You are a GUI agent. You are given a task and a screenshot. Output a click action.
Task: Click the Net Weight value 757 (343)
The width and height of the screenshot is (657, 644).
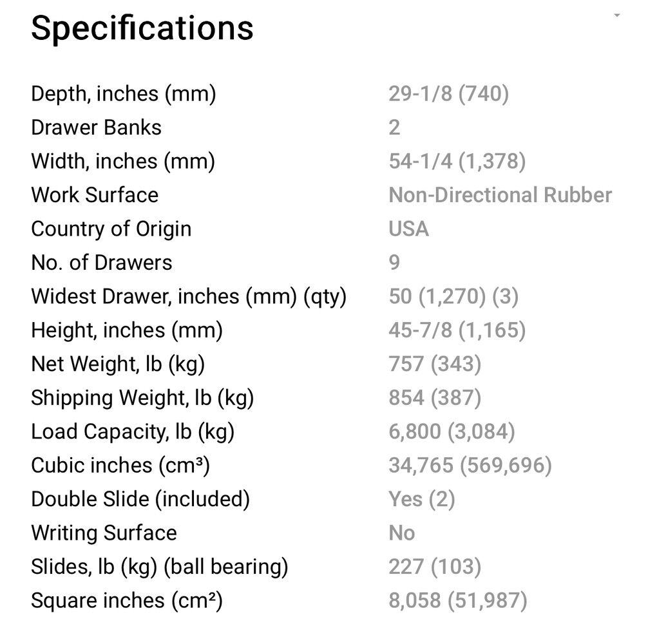point(435,365)
